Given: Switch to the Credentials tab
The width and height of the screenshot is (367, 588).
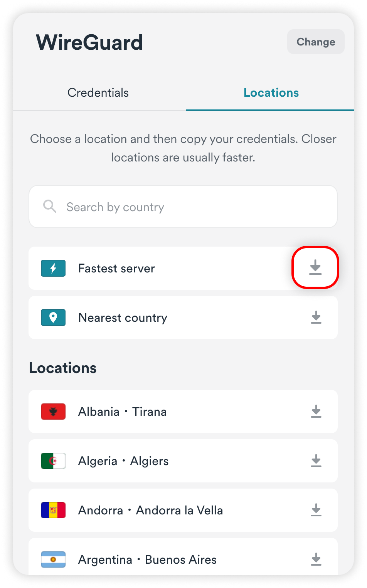Looking at the screenshot, I should point(98,93).
